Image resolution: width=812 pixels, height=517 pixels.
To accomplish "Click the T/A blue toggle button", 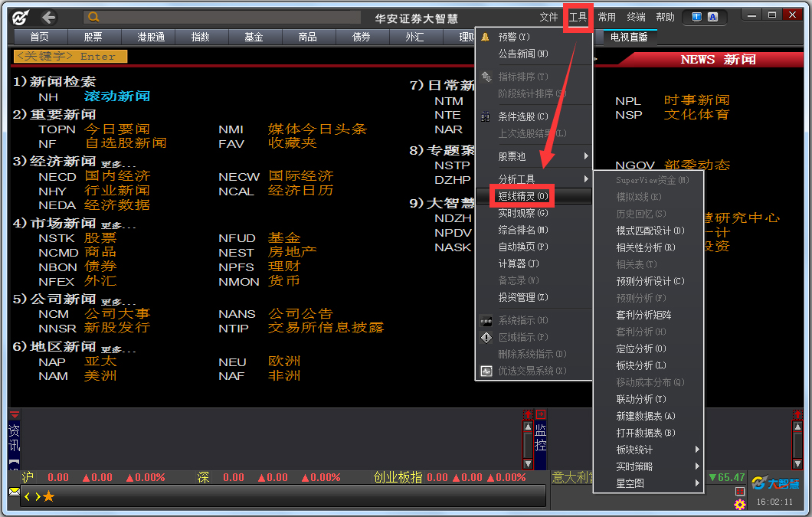I will point(704,17).
